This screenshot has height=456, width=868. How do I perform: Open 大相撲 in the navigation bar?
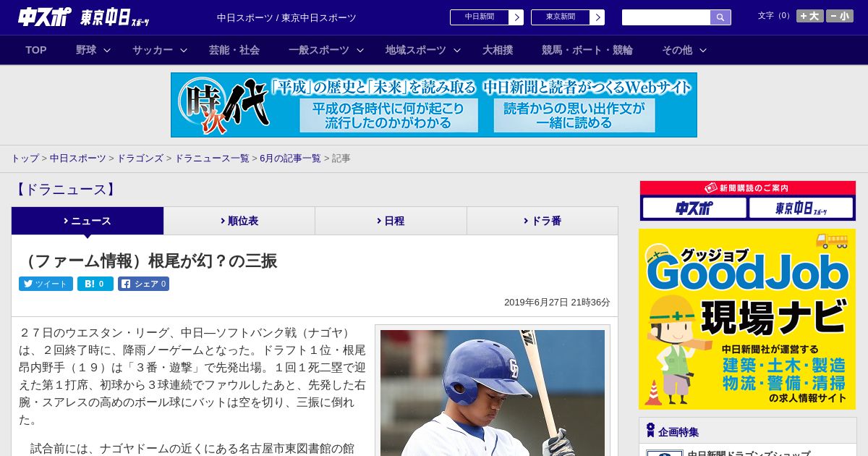point(498,50)
